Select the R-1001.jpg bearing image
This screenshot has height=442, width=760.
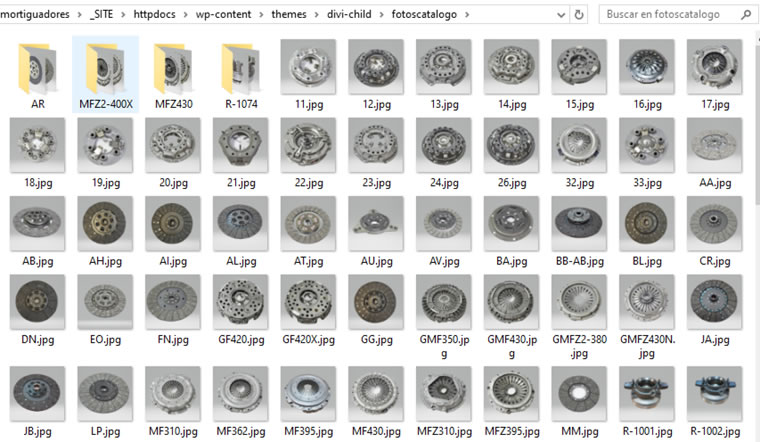[x=647, y=402]
